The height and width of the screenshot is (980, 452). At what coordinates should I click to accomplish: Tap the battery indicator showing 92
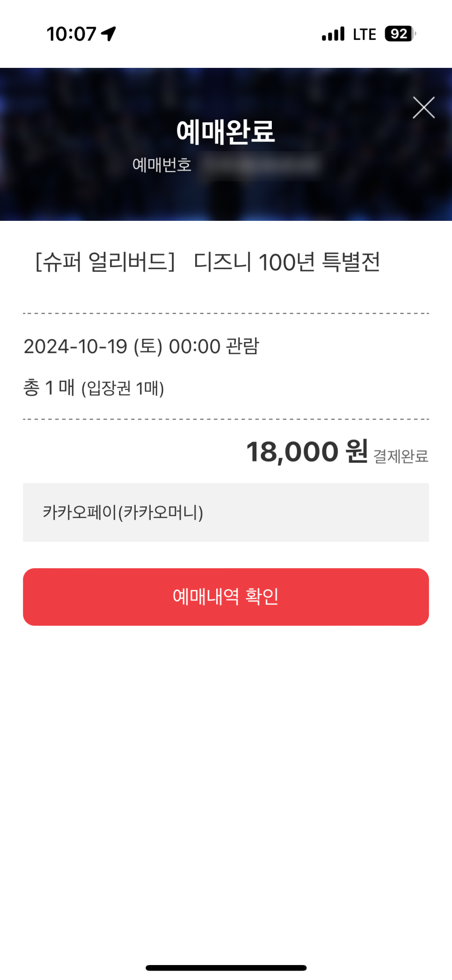[x=400, y=34]
